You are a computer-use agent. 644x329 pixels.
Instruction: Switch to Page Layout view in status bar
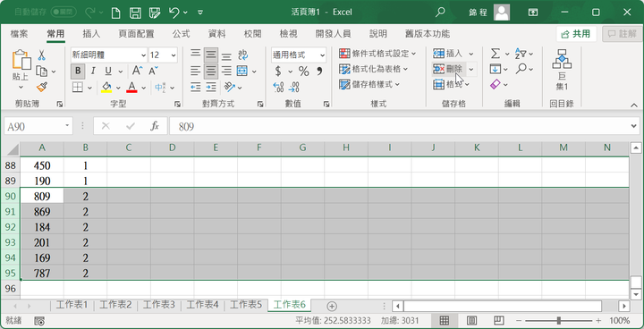coord(471,320)
